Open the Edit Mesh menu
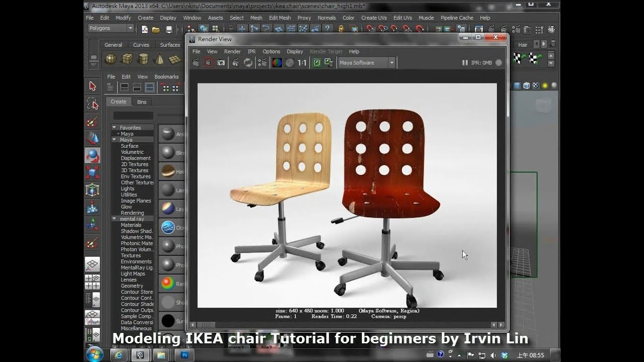 (x=280, y=18)
